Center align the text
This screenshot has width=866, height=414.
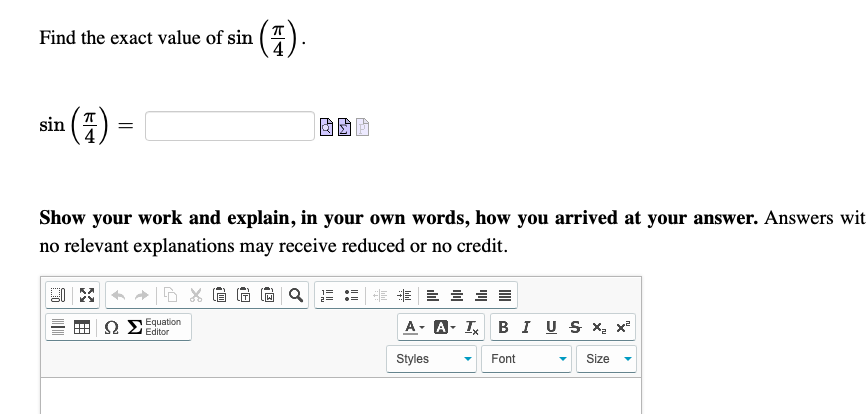point(457,295)
